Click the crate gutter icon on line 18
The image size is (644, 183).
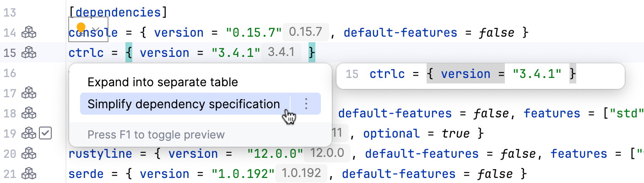[29, 113]
